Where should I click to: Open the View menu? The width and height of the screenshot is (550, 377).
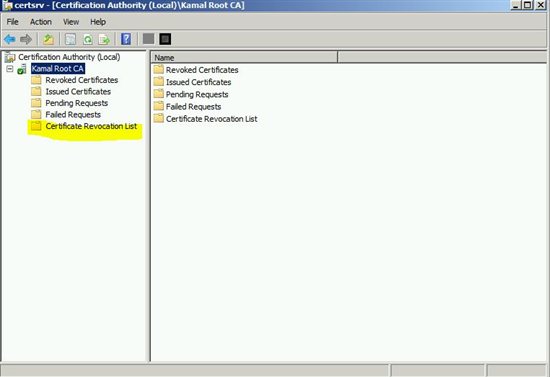71,22
